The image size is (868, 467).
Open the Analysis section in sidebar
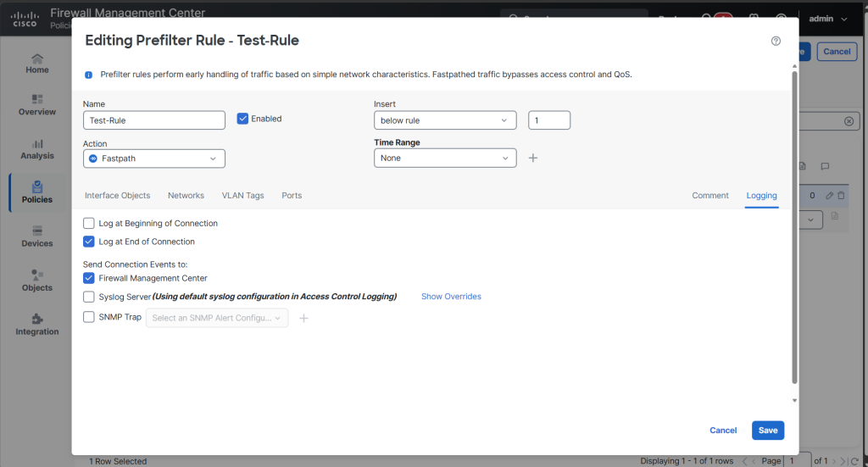tap(37, 149)
